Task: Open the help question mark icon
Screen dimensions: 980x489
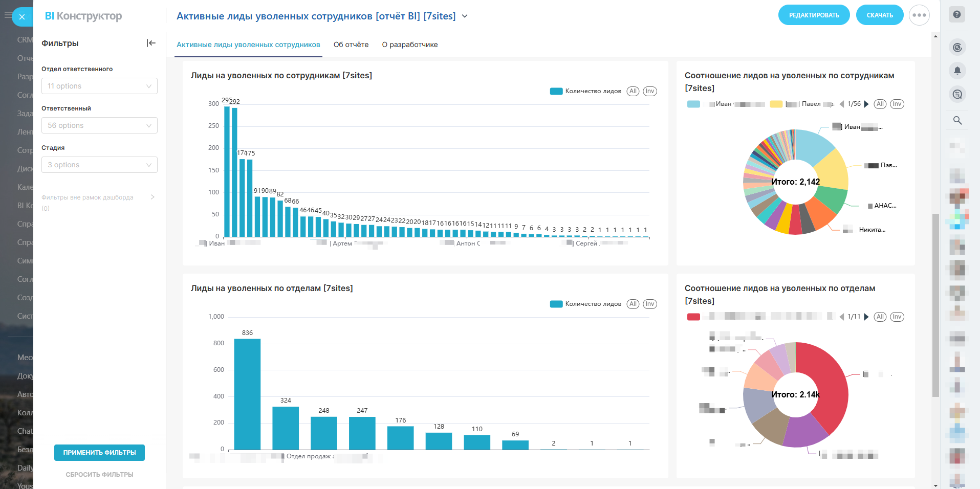Action: (x=957, y=15)
